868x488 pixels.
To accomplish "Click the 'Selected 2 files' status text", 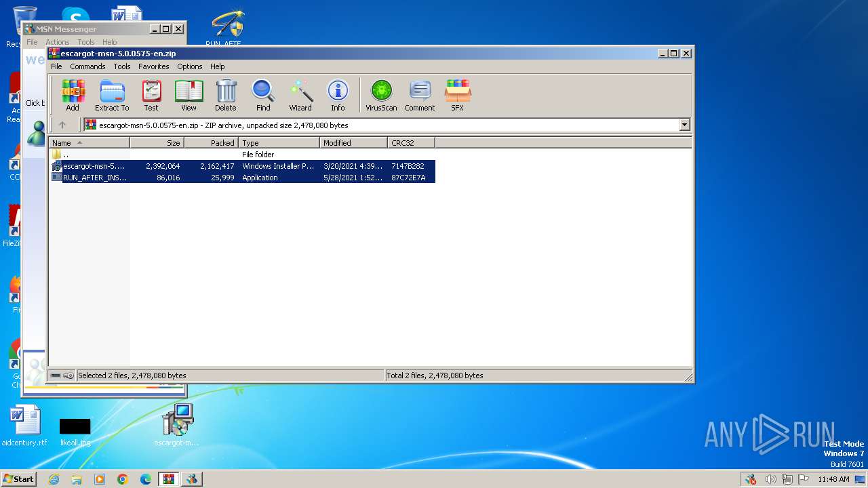I will [132, 375].
